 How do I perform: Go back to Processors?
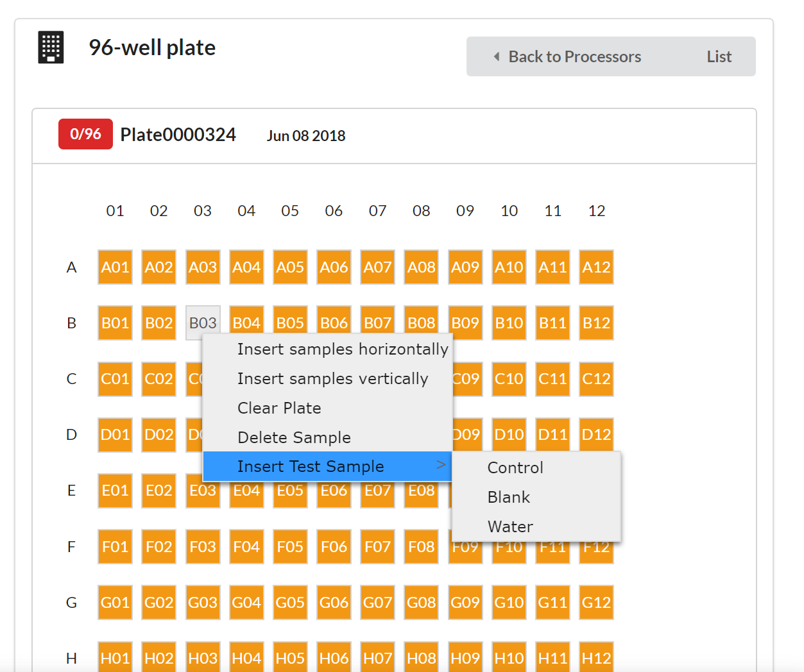pyautogui.click(x=574, y=57)
